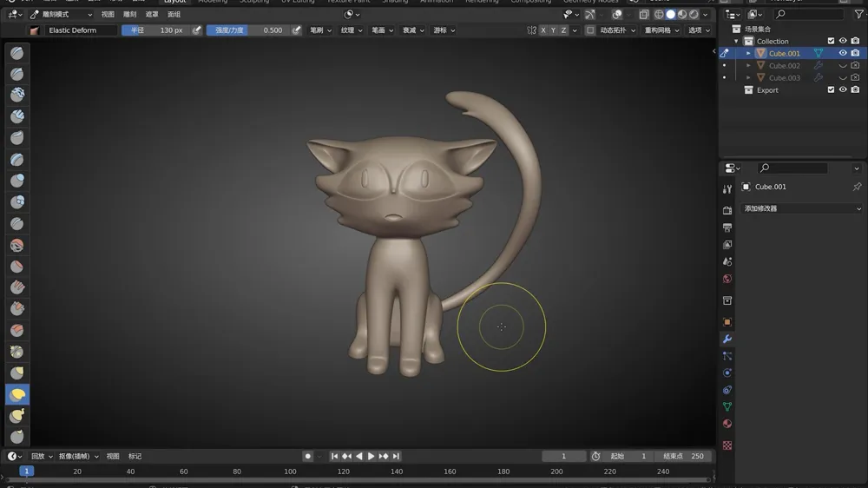This screenshot has height=488, width=868.
Task: Select the Thumb brush tool
Action: (17, 437)
